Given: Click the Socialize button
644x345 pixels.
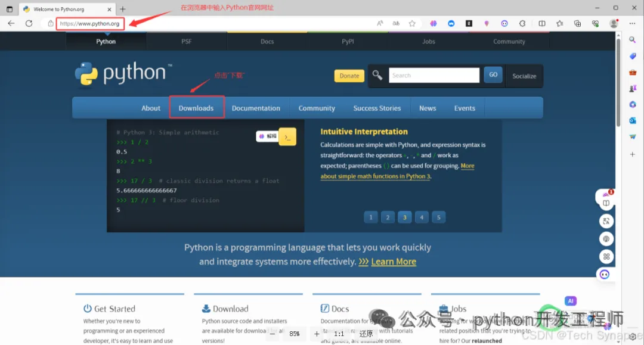Looking at the screenshot, I should coord(524,76).
